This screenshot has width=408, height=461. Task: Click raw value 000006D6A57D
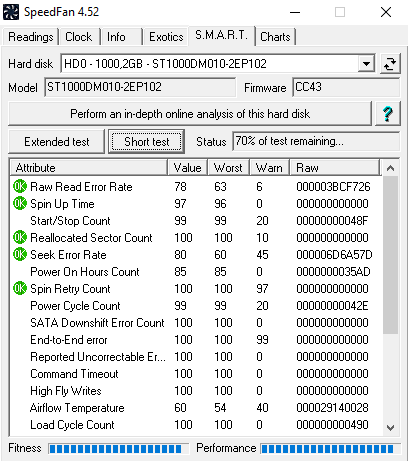(334, 255)
